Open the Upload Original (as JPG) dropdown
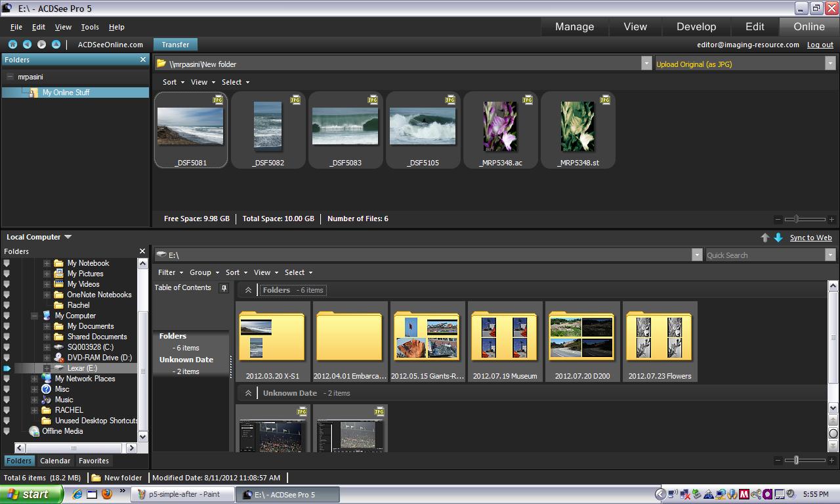The height and width of the screenshot is (504, 840). [829, 64]
